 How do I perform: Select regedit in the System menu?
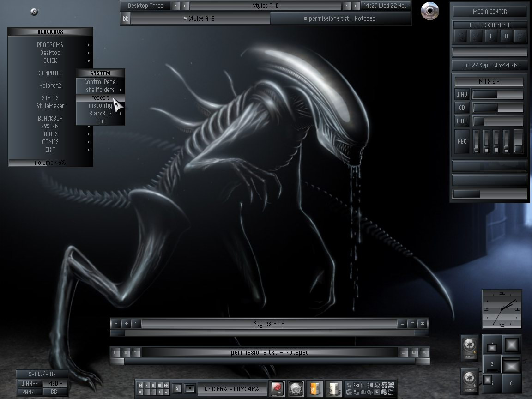coord(100,98)
